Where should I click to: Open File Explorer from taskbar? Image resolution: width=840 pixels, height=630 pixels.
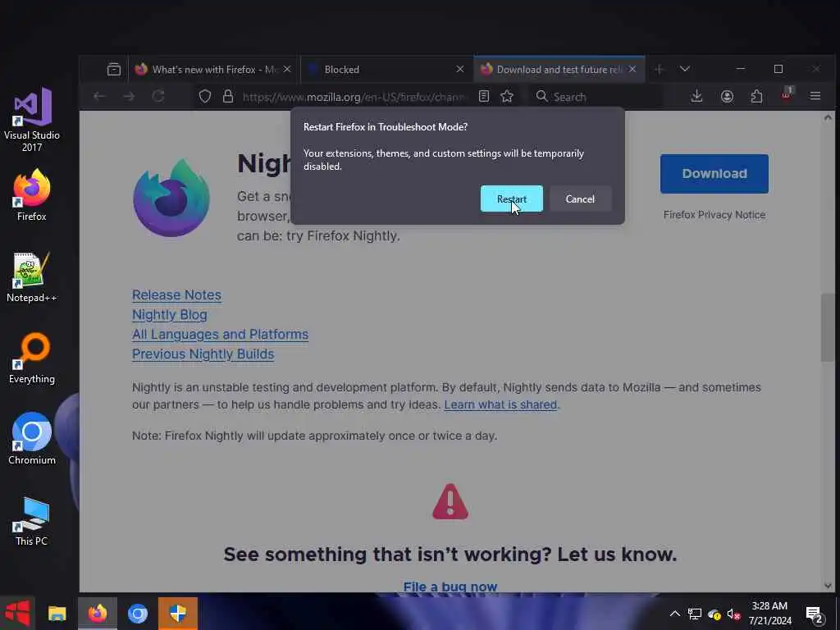tap(57, 614)
